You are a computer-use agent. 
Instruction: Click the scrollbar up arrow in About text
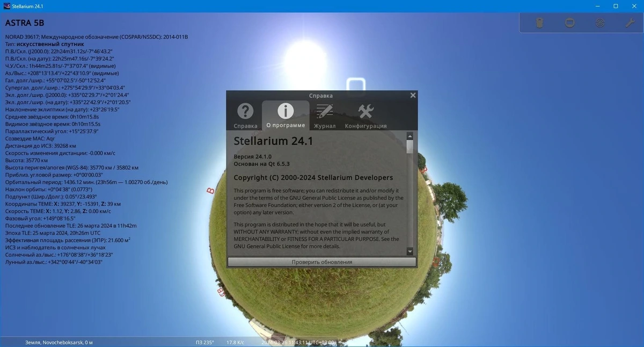point(410,136)
